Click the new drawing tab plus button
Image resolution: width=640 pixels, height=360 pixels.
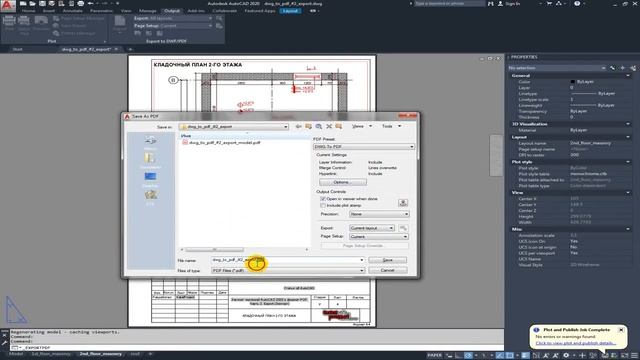(x=130, y=49)
